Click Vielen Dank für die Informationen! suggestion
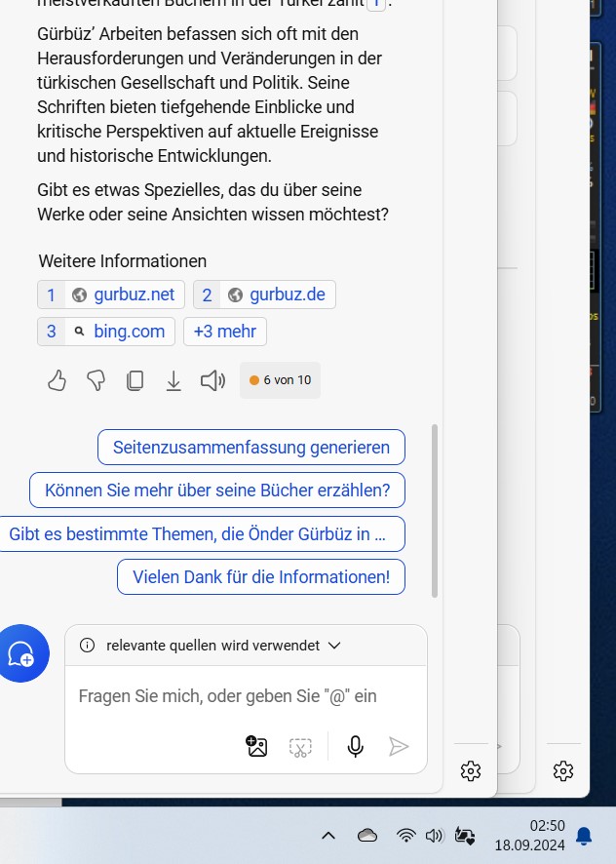The width and height of the screenshot is (616, 864). click(261, 577)
